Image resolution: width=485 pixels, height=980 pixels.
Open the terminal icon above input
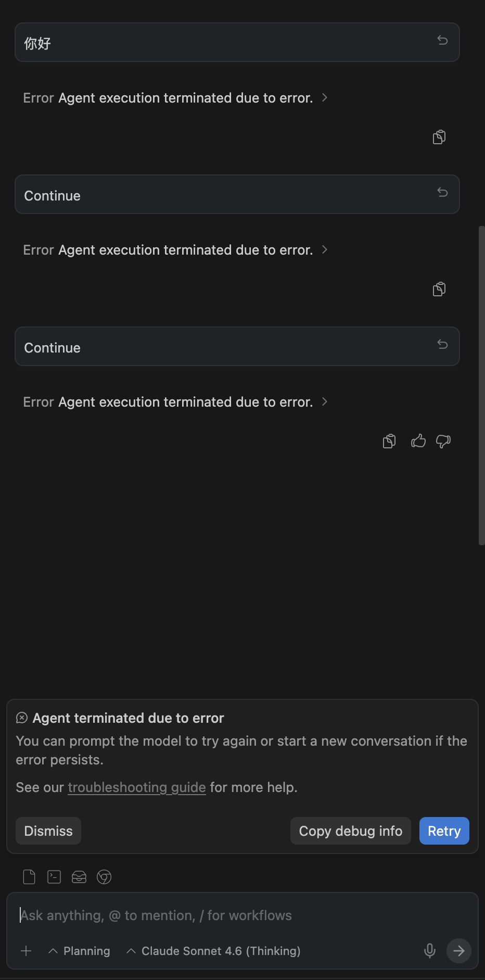(54, 877)
